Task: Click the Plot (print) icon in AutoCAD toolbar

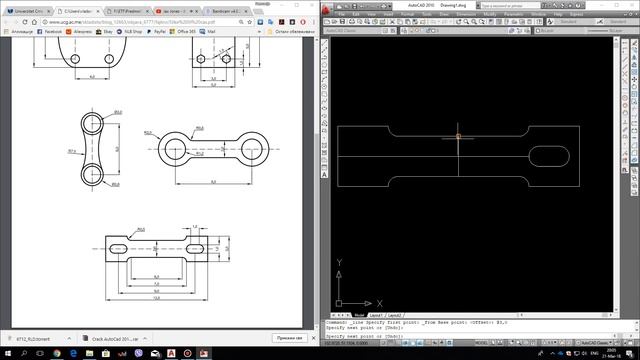Action: click(x=352, y=22)
